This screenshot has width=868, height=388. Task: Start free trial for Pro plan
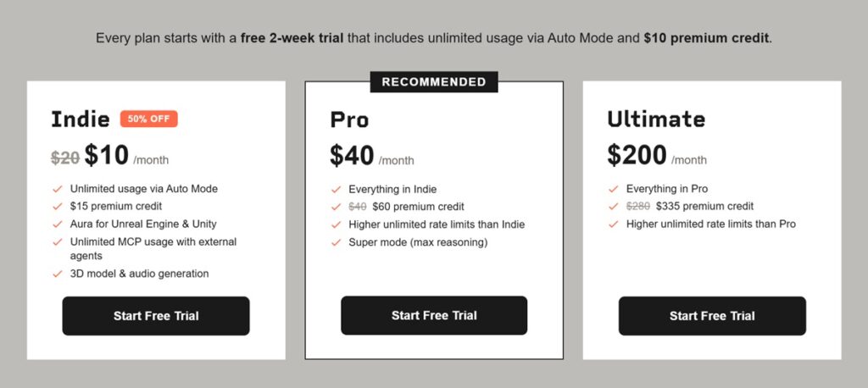[434, 315]
